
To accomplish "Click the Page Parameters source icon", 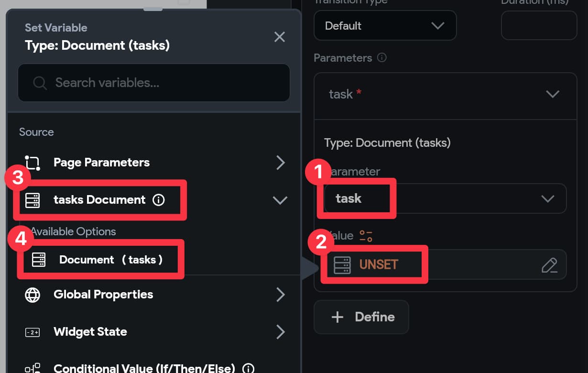I will coord(33,163).
